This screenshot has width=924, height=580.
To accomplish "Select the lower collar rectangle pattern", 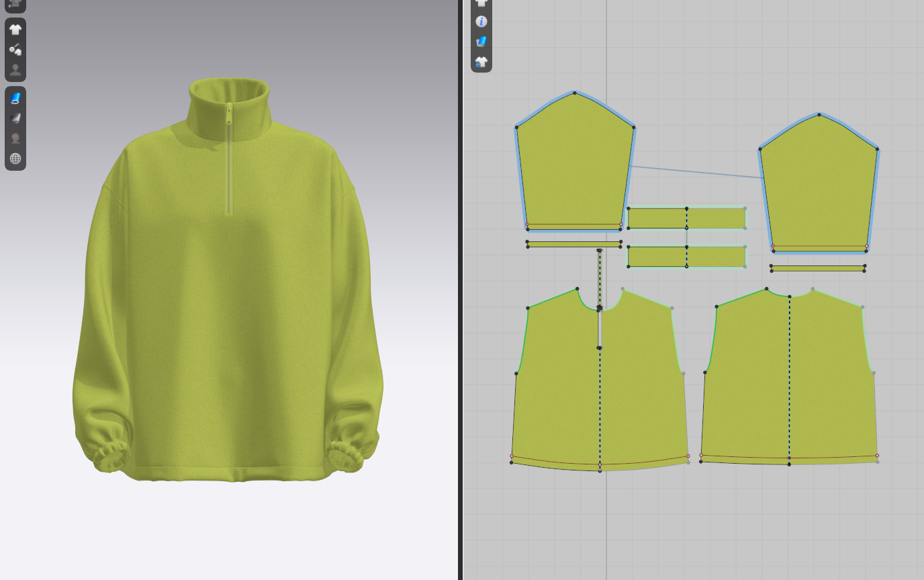I will pos(686,257).
